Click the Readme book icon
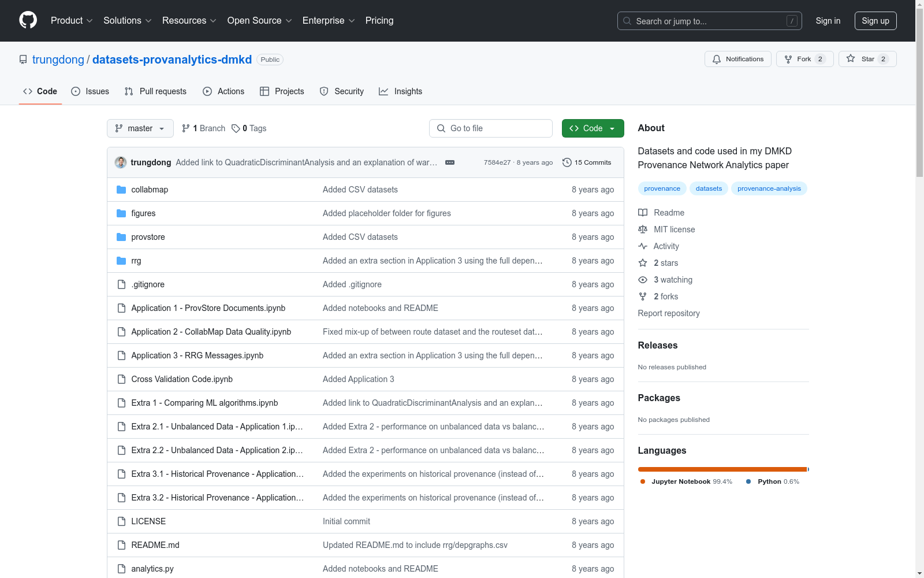Viewport: 924px width, 578px height. tap(643, 213)
